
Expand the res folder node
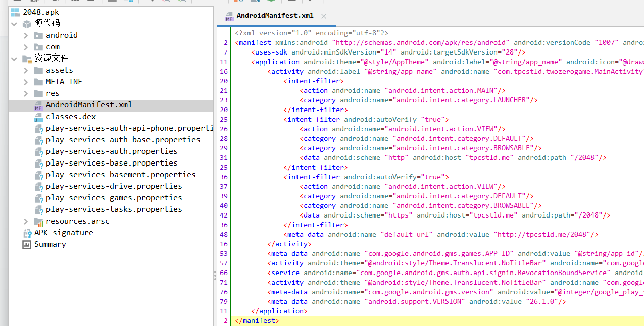pos(26,93)
